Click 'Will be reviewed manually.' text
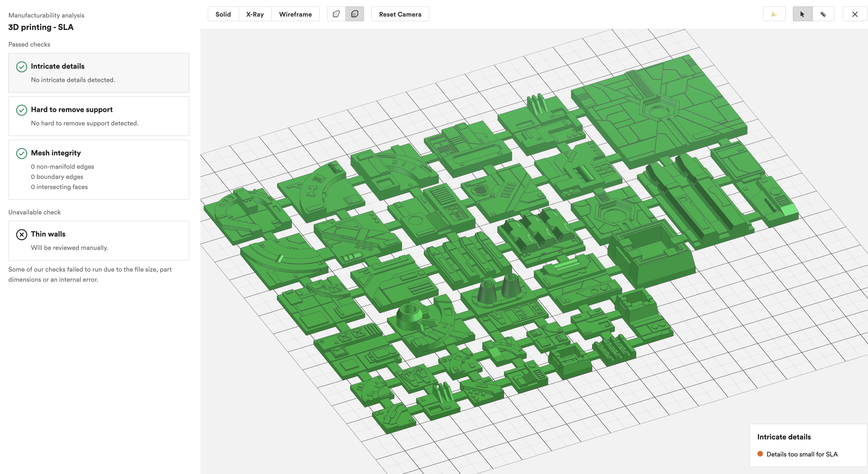Viewport: 868px width, 474px height. point(69,248)
